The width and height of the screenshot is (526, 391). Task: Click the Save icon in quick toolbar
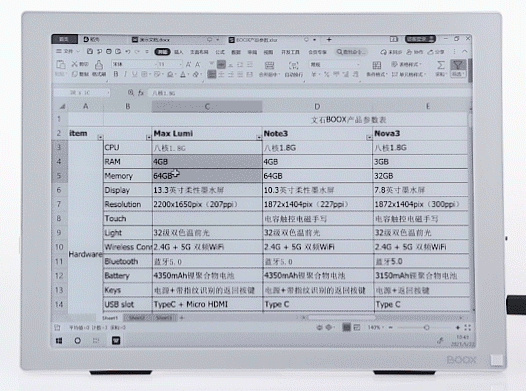pos(90,51)
